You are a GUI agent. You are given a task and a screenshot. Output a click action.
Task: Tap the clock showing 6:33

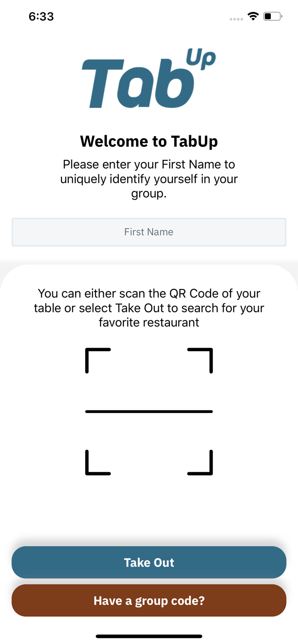(x=41, y=16)
